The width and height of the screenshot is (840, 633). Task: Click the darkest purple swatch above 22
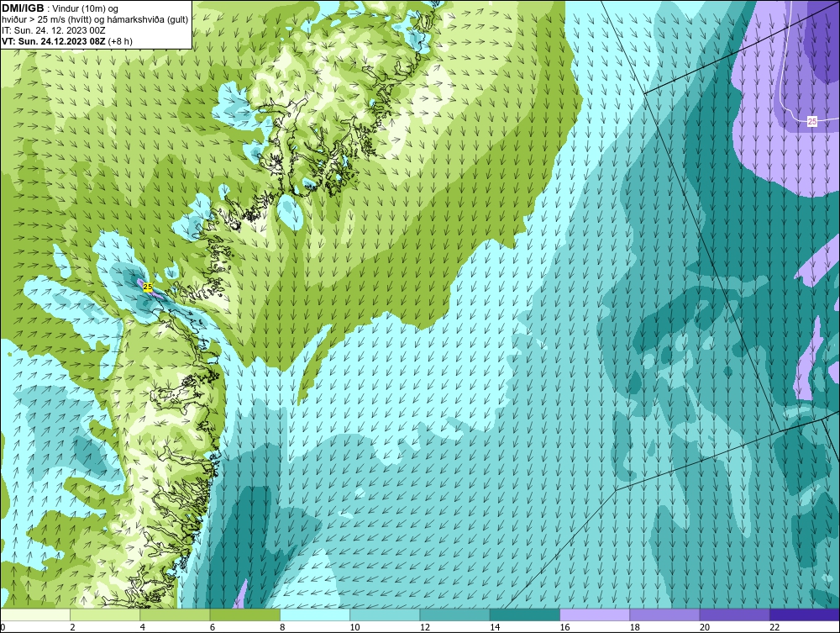(x=805, y=615)
